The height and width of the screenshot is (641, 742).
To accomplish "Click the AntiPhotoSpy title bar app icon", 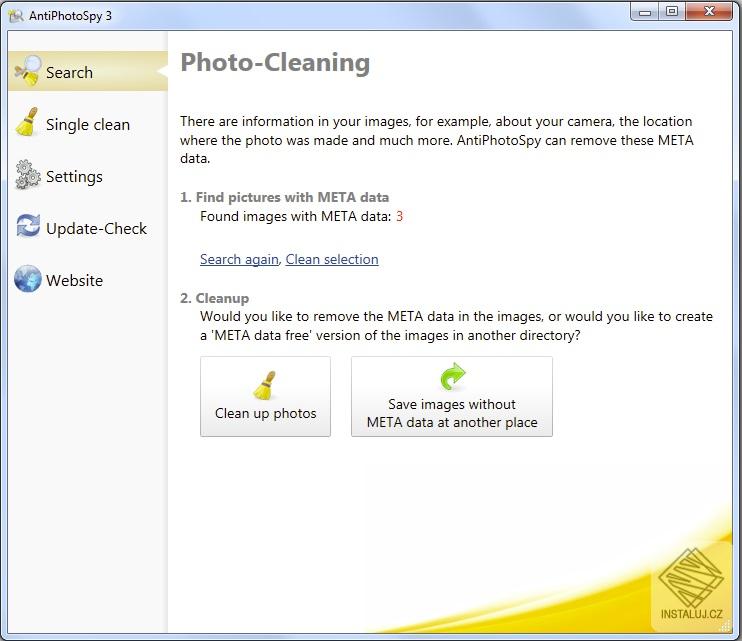I will pos(16,16).
